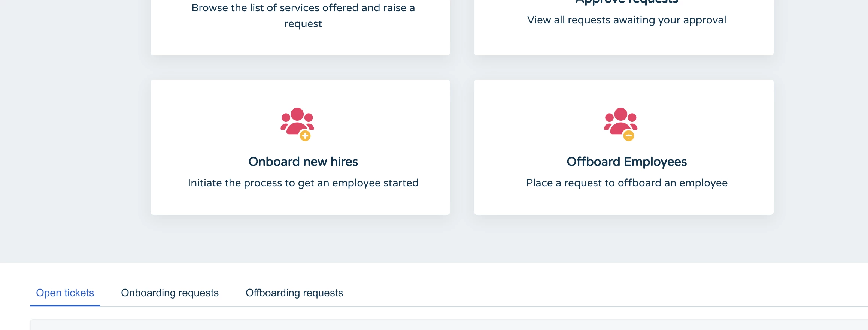Viewport: 868px width, 330px height.
Task: Switch to the Open tickets tab
Action: pyautogui.click(x=65, y=293)
